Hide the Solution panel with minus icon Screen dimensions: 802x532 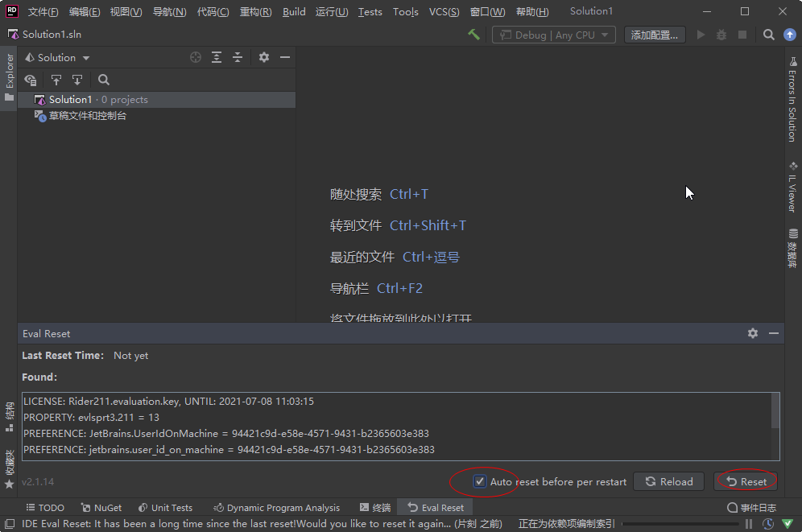pyautogui.click(x=285, y=57)
